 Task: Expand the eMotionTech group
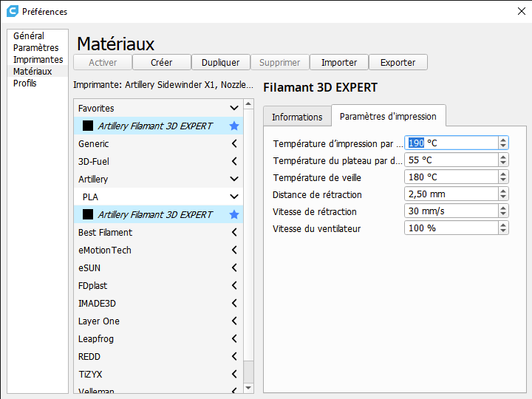234,250
